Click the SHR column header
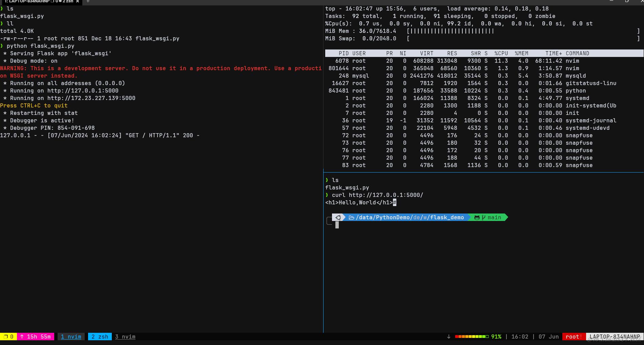Viewport: 644px width, 345px height. (476, 53)
